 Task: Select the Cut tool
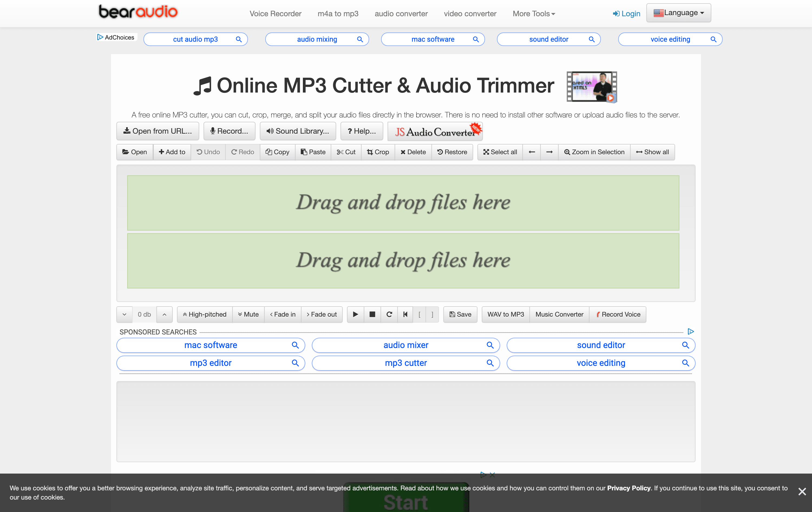346,152
